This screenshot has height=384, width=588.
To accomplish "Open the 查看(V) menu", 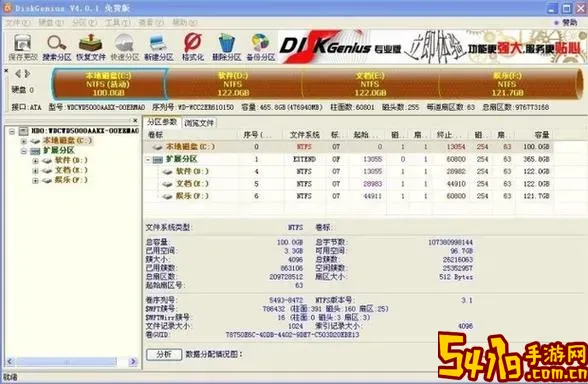I will point(151,22).
